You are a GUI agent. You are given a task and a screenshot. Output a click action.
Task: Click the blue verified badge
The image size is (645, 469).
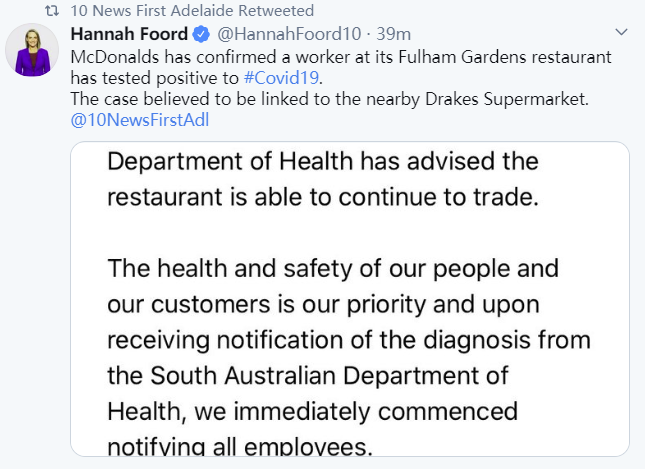click(x=201, y=35)
